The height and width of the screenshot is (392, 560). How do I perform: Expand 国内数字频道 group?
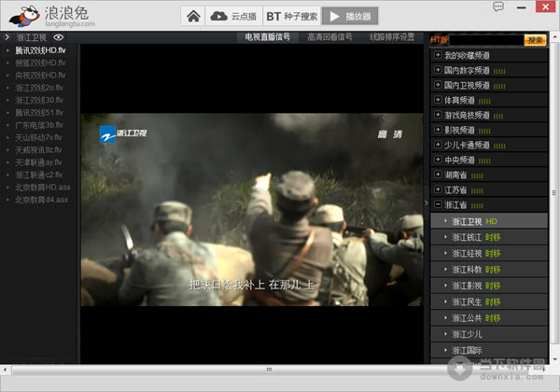[x=438, y=70]
